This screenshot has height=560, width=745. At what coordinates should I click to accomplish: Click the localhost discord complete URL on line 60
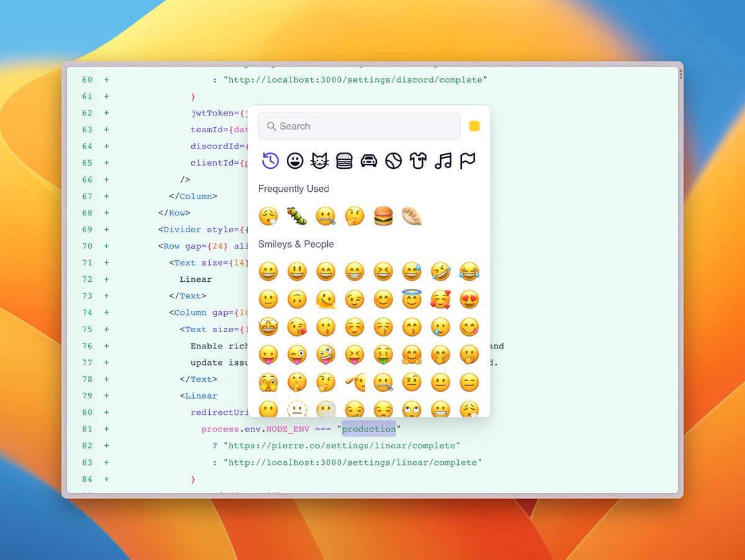[355, 79]
